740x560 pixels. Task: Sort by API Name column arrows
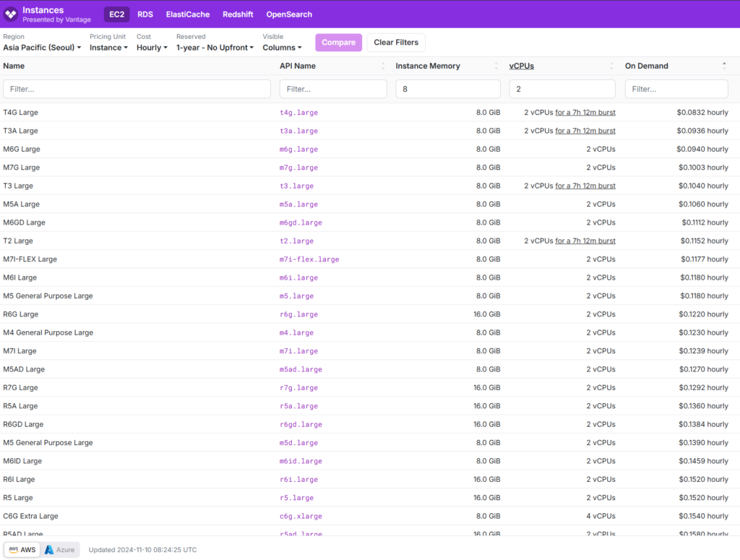pos(383,66)
